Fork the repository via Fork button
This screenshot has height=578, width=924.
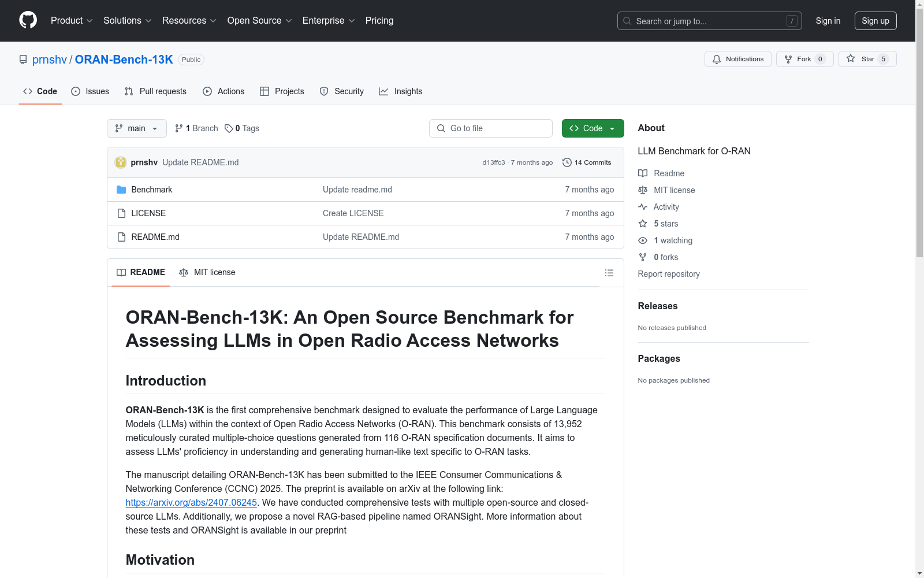(804, 59)
